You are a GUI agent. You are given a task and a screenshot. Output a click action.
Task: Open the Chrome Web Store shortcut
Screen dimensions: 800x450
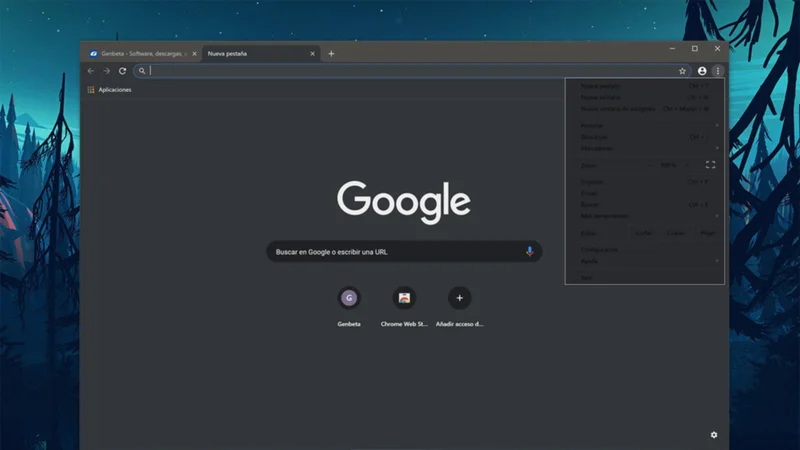click(404, 298)
